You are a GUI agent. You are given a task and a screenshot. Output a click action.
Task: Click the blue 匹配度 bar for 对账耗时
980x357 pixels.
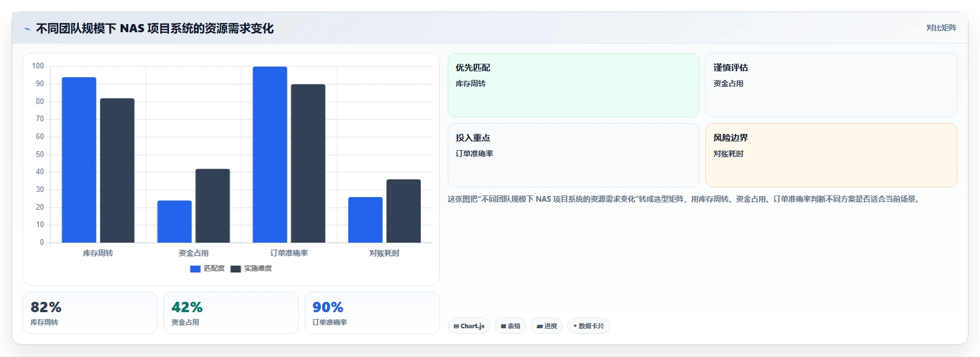click(x=365, y=220)
